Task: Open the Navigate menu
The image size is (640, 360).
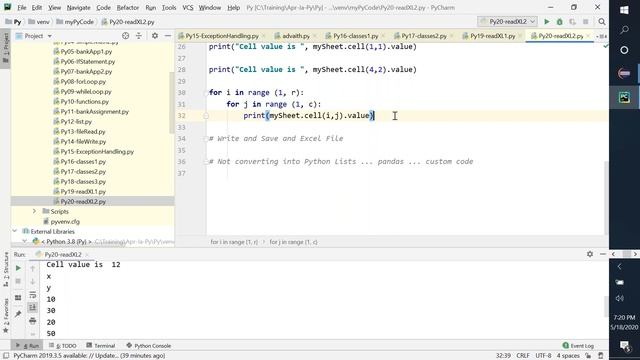Action: [x=78, y=7]
